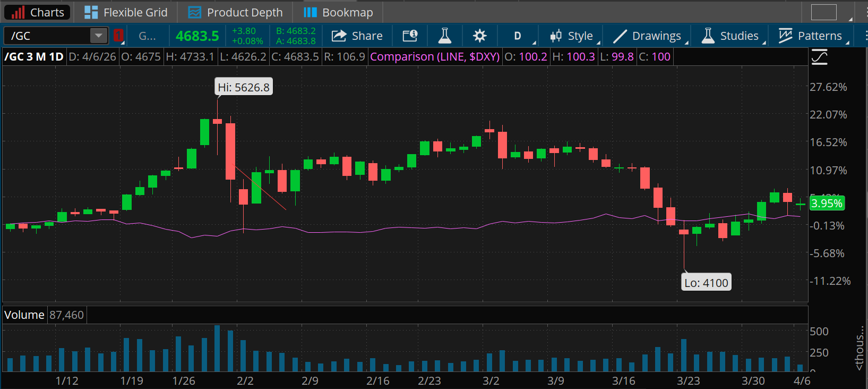Click inside the /GC symbol input field

pos(48,36)
